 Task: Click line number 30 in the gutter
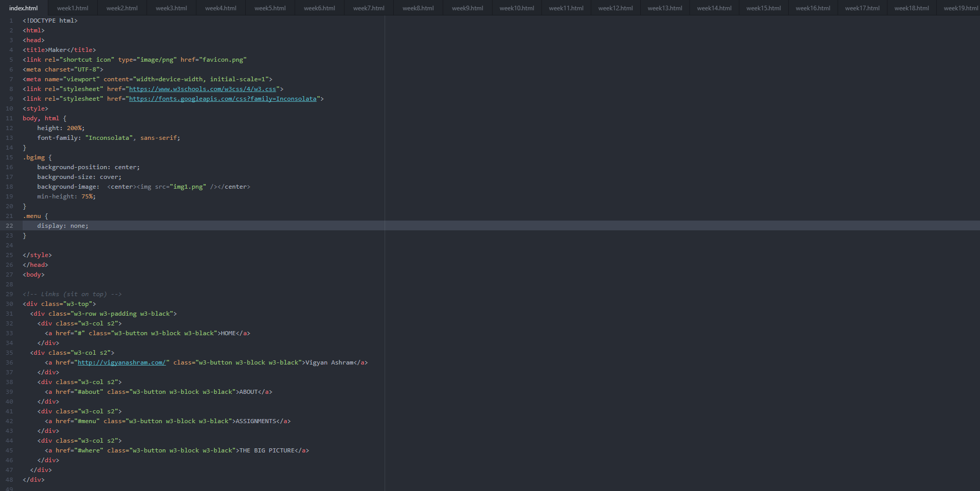pos(9,304)
